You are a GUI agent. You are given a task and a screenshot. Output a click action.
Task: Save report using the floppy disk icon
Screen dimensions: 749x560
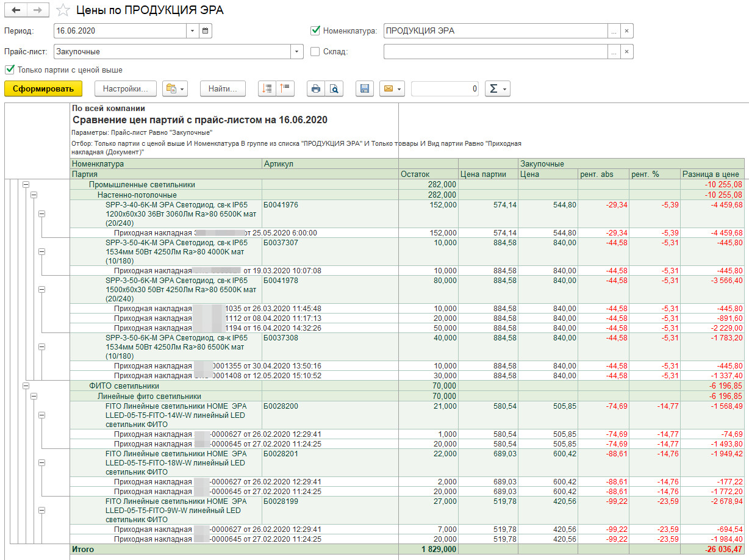[x=365, y=89]
